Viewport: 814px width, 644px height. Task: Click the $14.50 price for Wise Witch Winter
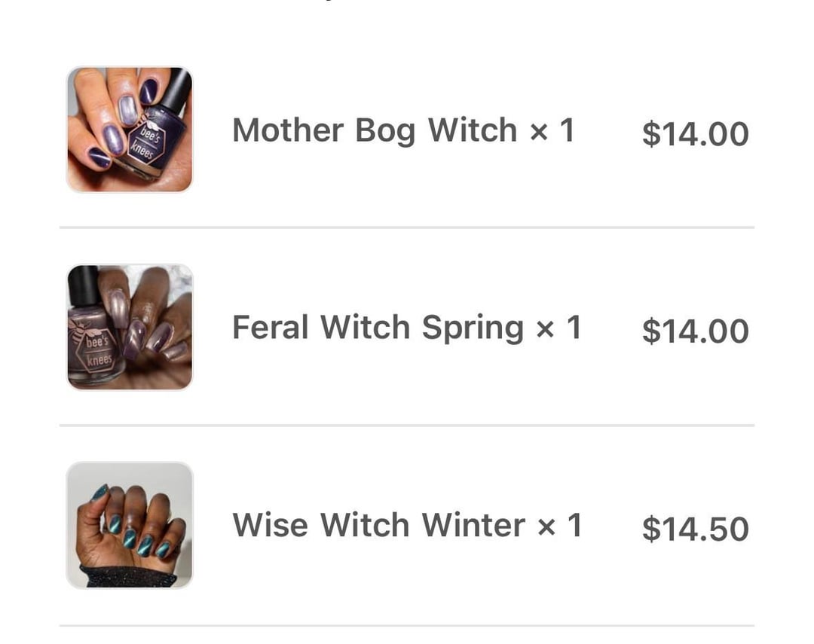pos(694,529)
